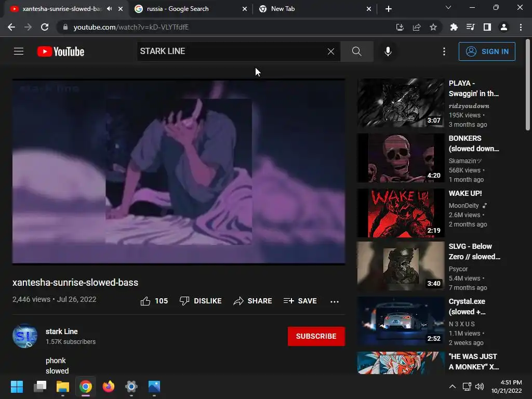This screenshot has height=399, width=532.
Task: Open clock showing 4:51 PM
Action: [x=507, y=387]
